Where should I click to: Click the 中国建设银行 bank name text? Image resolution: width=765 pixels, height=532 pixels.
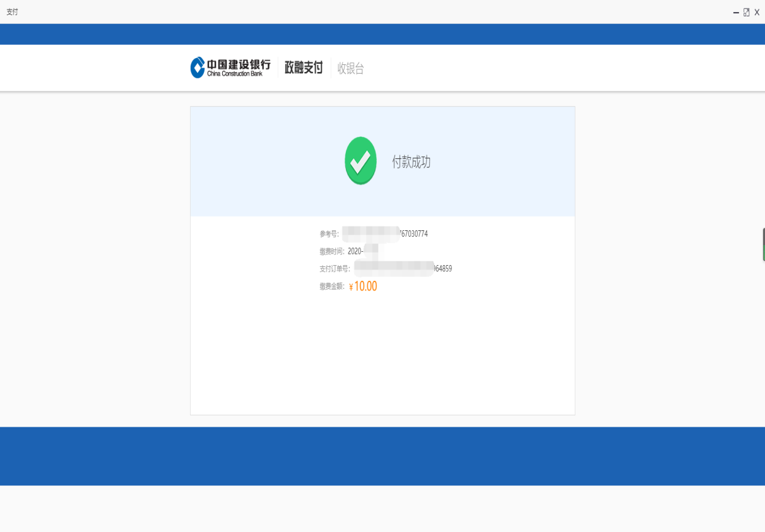[x=239, y=64]
